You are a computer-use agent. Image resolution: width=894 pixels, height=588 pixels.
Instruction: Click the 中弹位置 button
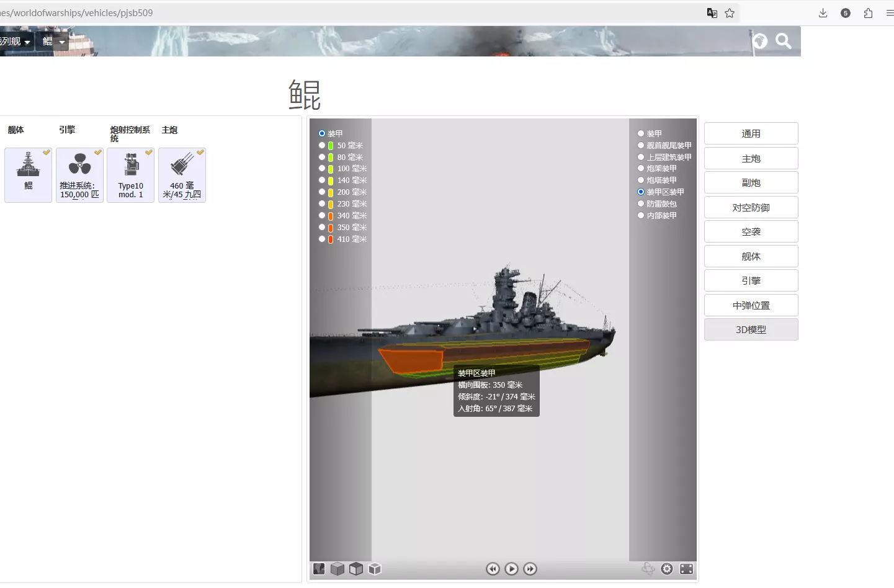tap(751, 305)
